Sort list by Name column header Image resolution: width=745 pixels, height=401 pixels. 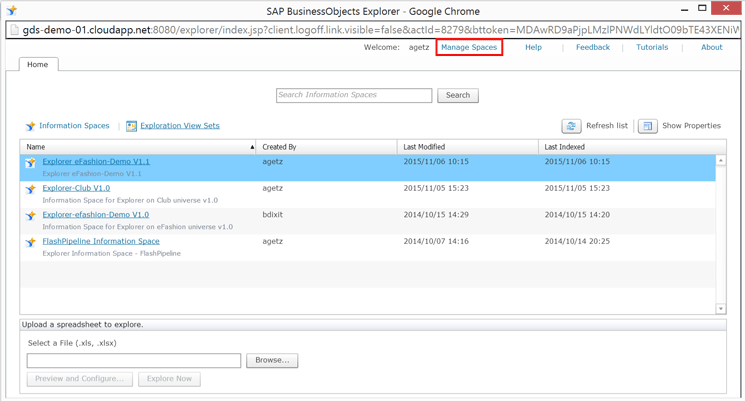tap(138, 147)
